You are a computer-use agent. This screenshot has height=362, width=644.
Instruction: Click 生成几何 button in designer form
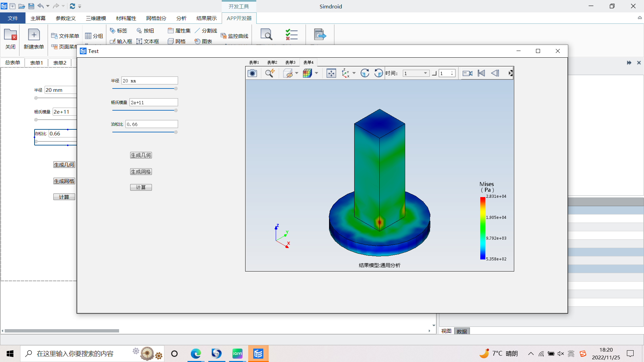(64, 165)
